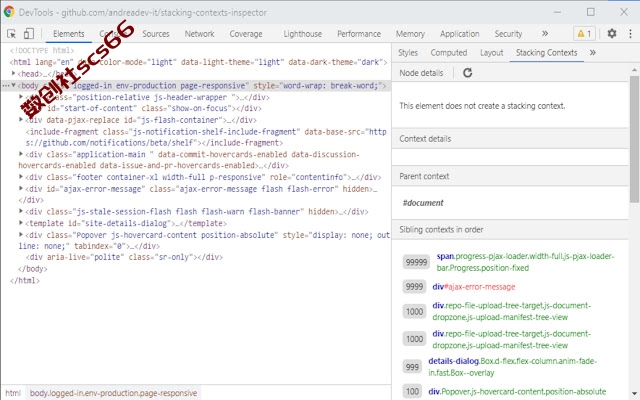The image size is (640, 400).
Task: Open the Layout sidebar tab
Action: click(491, 53)
